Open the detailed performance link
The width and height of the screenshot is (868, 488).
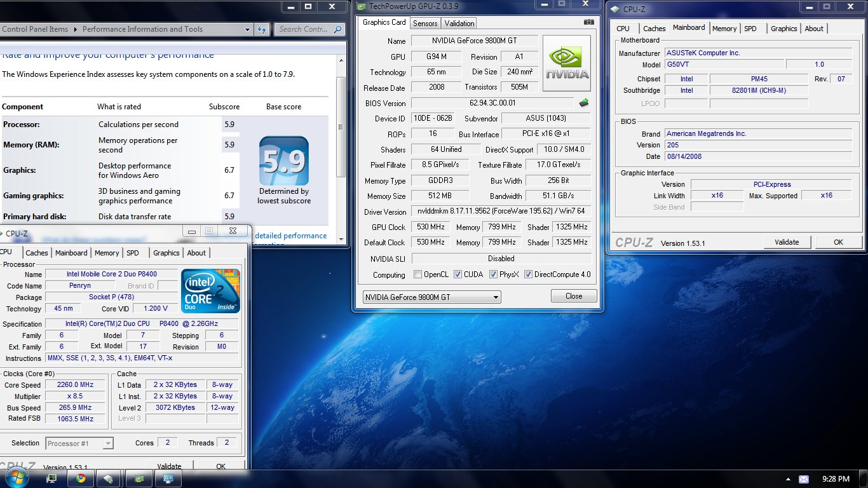coord(290,236)
